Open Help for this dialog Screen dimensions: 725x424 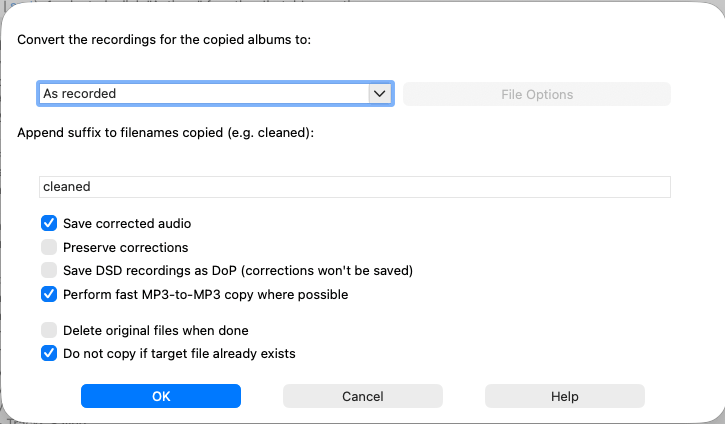[564, 396]
